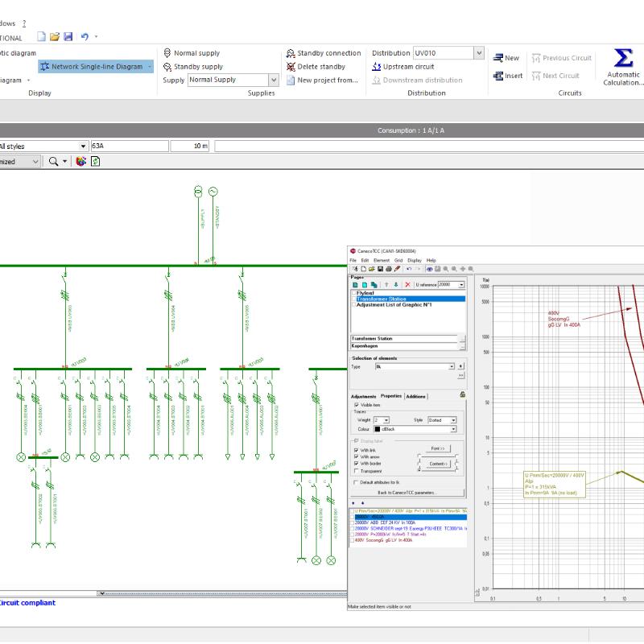Open the CanecoTCC File menu
The height and width of the screenshot is (644, 644).
point(353,260)
